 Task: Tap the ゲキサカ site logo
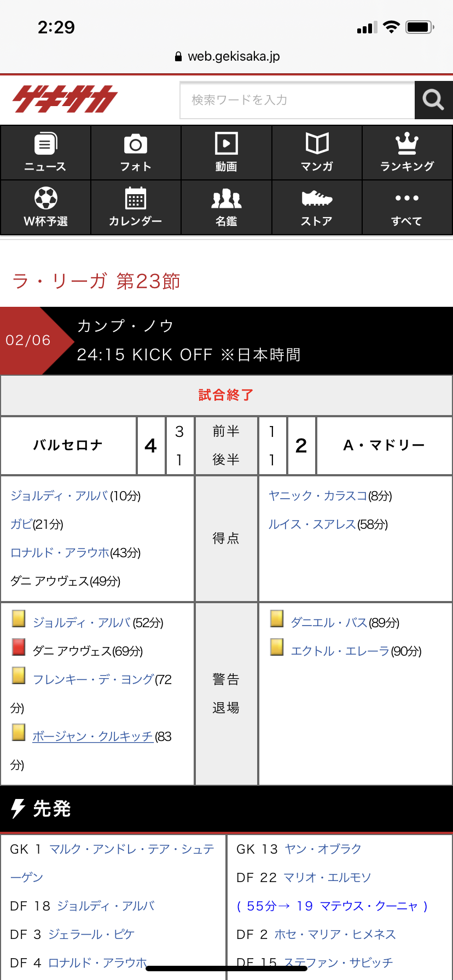(65, 99)
